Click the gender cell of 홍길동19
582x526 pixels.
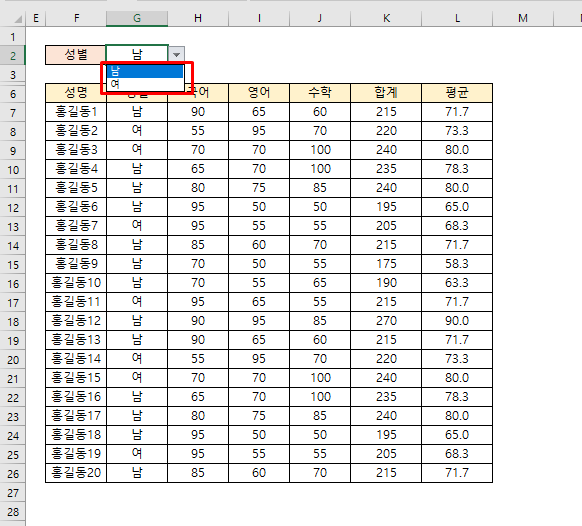[x=137, y=454]
